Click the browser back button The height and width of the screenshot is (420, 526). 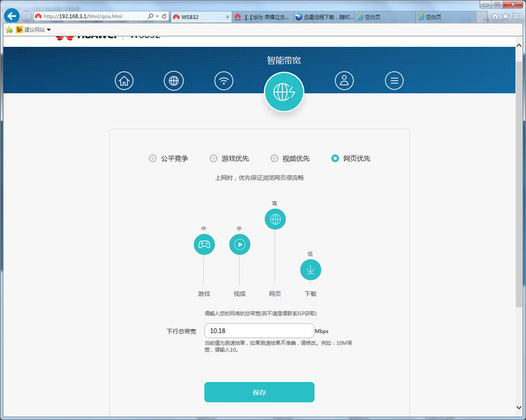11,15
